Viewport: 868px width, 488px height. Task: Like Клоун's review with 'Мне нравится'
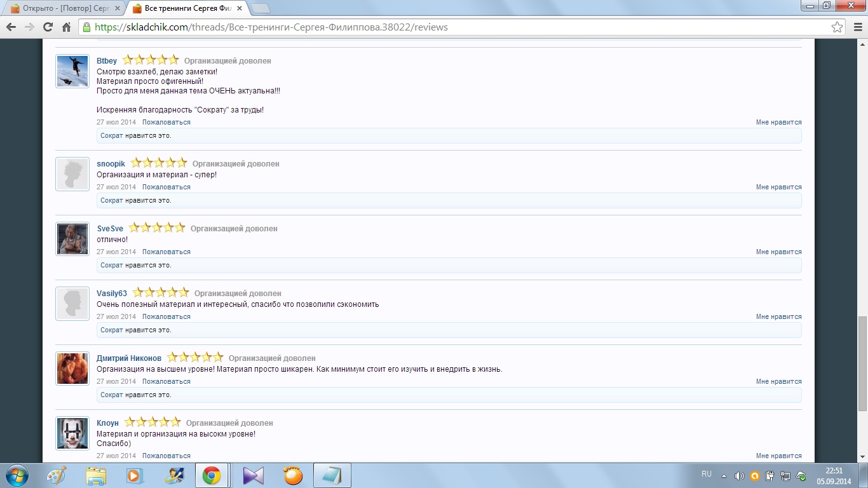coord(779,456)
